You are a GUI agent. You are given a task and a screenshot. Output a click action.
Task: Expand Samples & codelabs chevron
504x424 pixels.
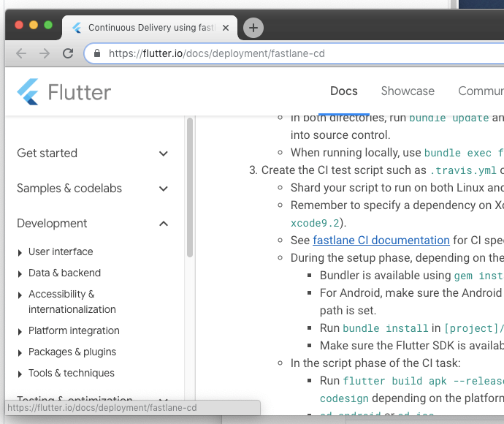(x=164, y=189)
